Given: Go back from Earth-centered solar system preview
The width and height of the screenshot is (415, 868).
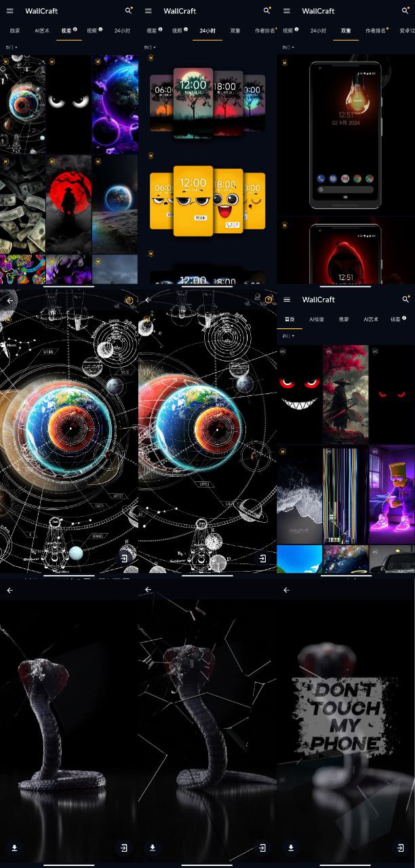Looking at the screenshot, I should (9, 300).
